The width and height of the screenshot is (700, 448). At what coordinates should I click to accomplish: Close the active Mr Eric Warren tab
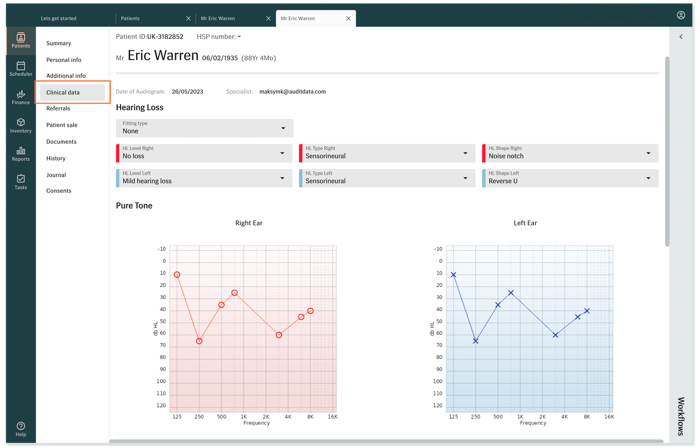[348, 18]
